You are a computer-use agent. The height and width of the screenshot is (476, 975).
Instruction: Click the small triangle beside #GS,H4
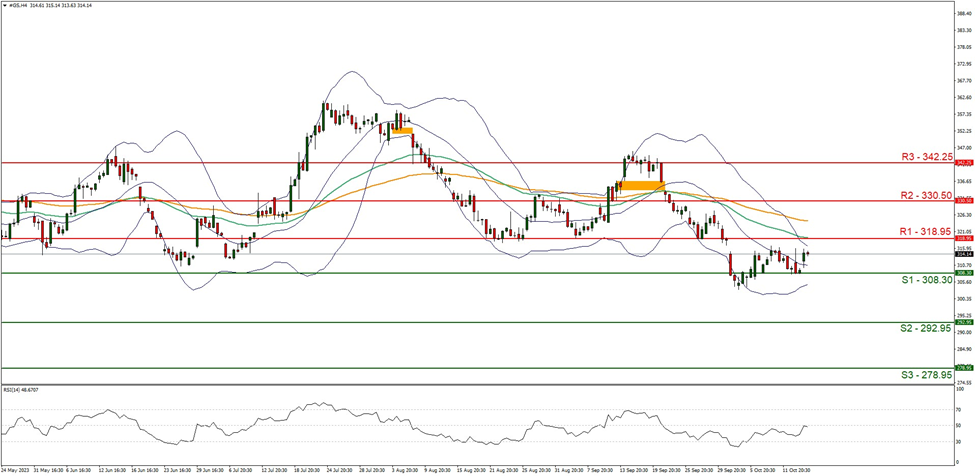coord(5,5)
